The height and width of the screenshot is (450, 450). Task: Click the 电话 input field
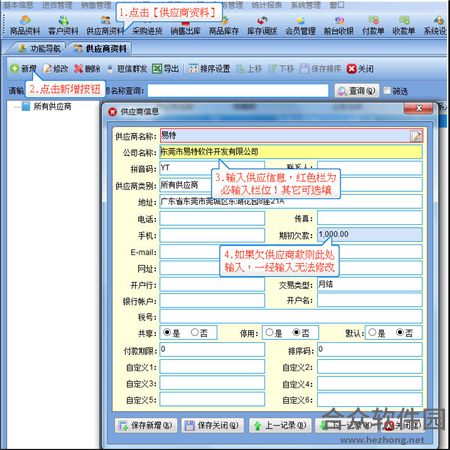[212, 218]
